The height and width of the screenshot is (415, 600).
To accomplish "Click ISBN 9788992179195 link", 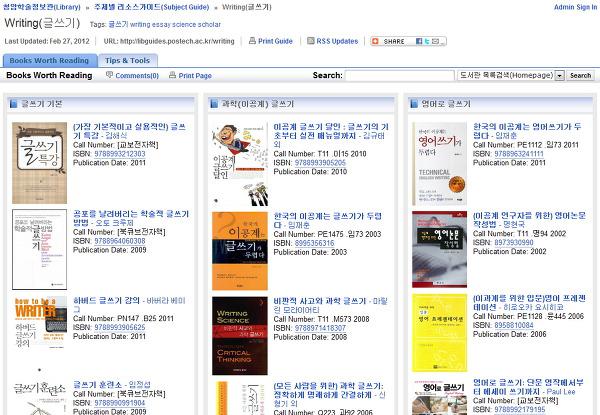I will coord(520,409).
